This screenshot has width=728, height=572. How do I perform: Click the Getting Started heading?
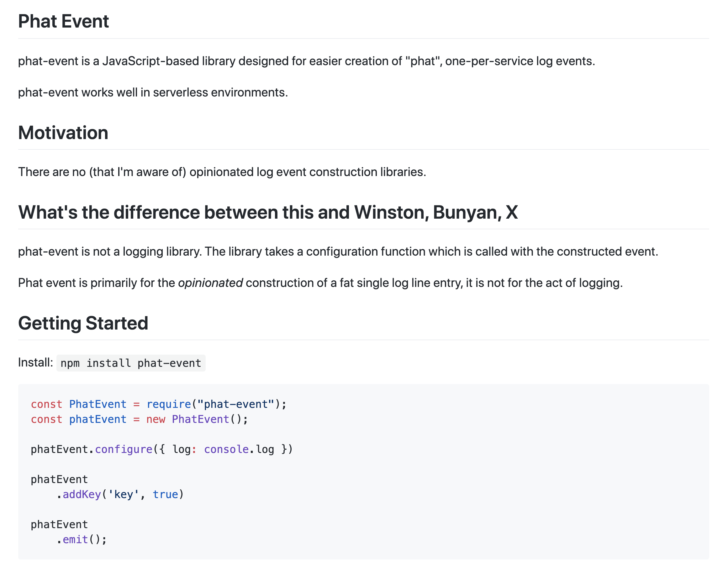coord(83,323)
